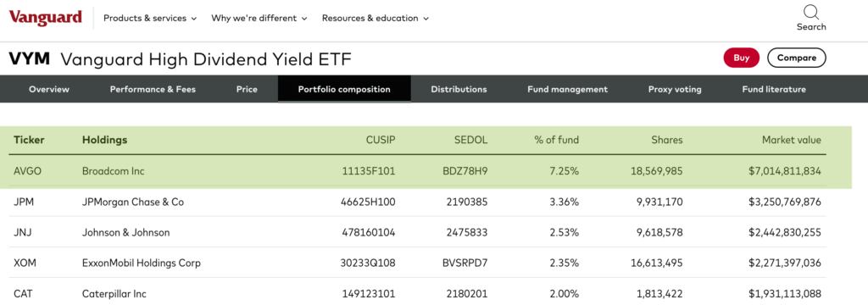Screen dimensions: 868x305
Task: Click the red Buy button
Action: [x=741, y=58]
